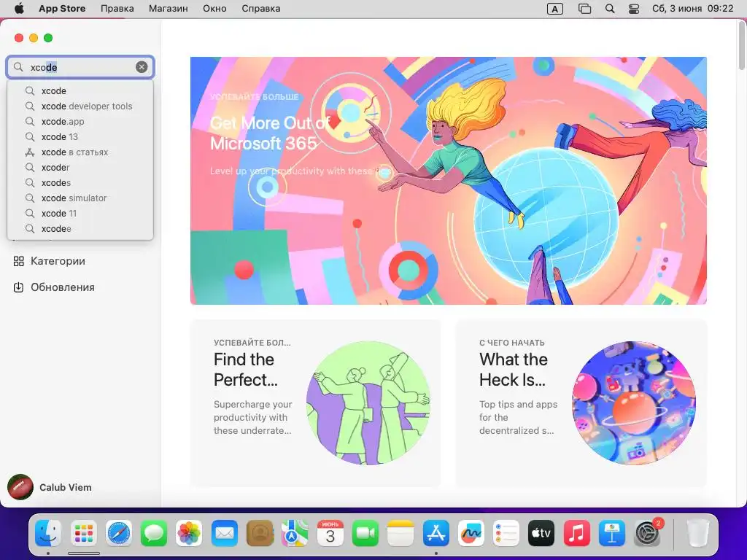Open Contacts from the Dock
747x560 pixels.
260,533
